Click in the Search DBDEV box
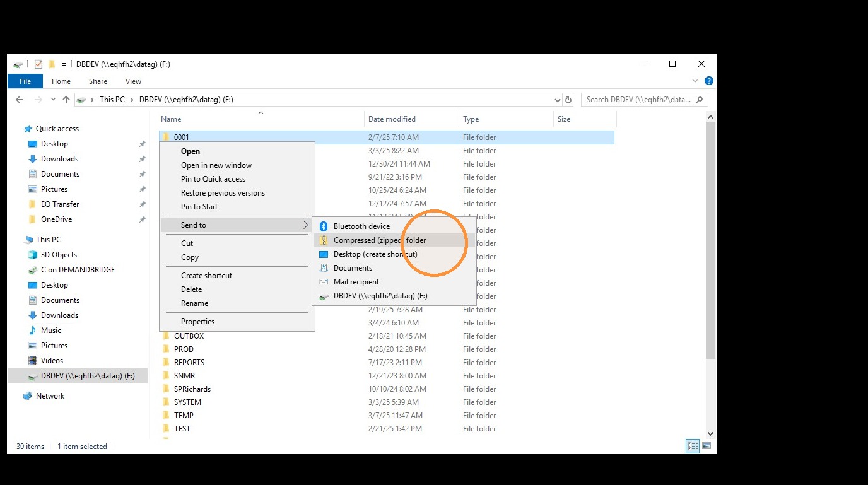Screen dimensions: 868x485 [645, 100]
